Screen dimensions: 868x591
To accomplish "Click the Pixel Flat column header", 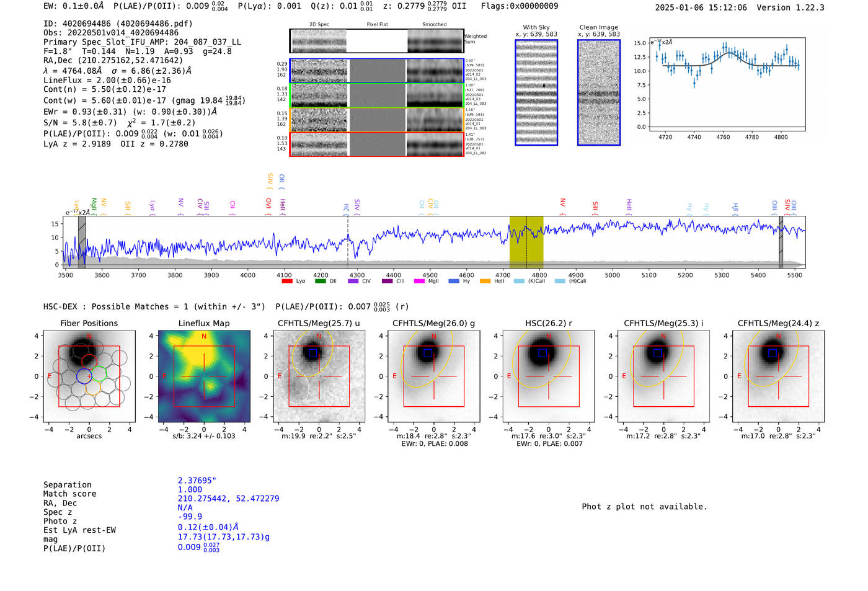I will pos(377,25).
